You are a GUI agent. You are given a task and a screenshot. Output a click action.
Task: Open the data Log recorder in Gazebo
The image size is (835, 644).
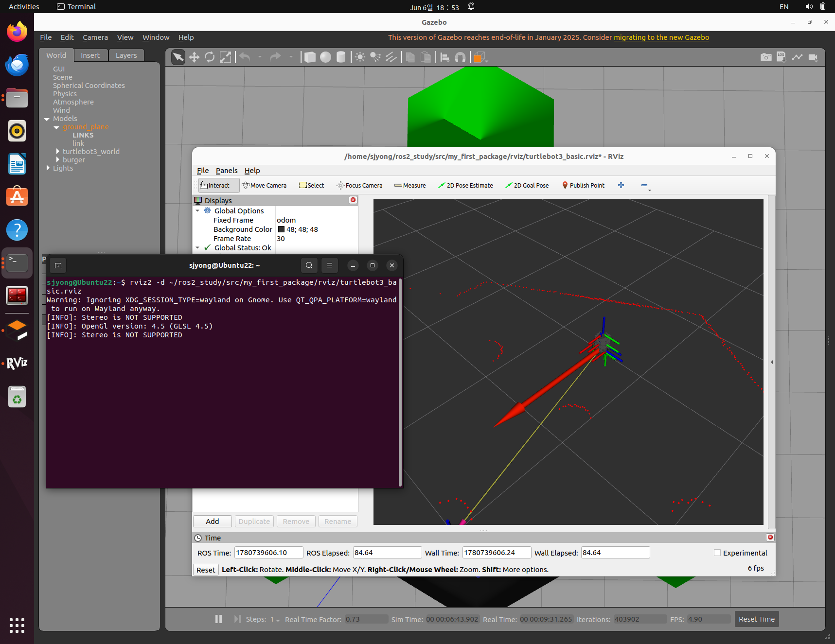click(782, 57)
